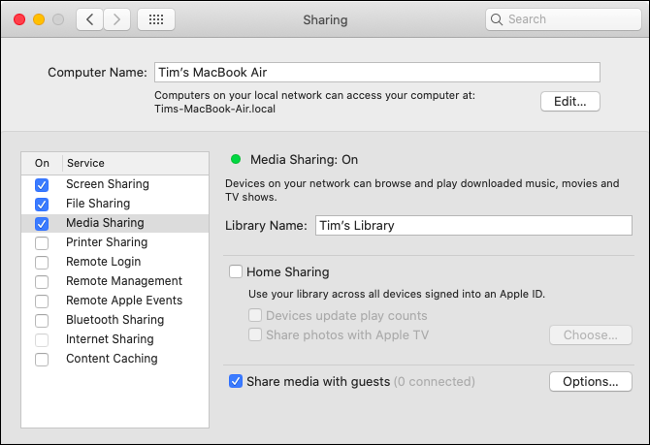Viewport: 650px width, 445px height.
Task: Close the Sharing window with the red button
Action: (19, 19)
